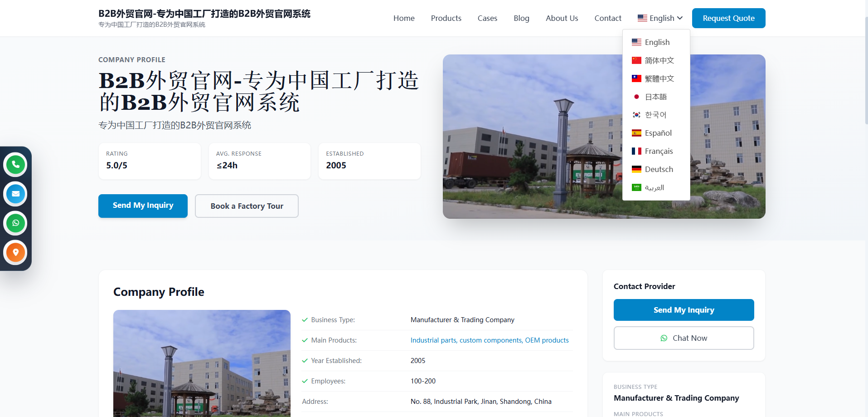Viewport: 868px width, 417px height.
Task: Pick the Japan flag for 日本語
Action: pyautogui.click(x=636, y=97)
